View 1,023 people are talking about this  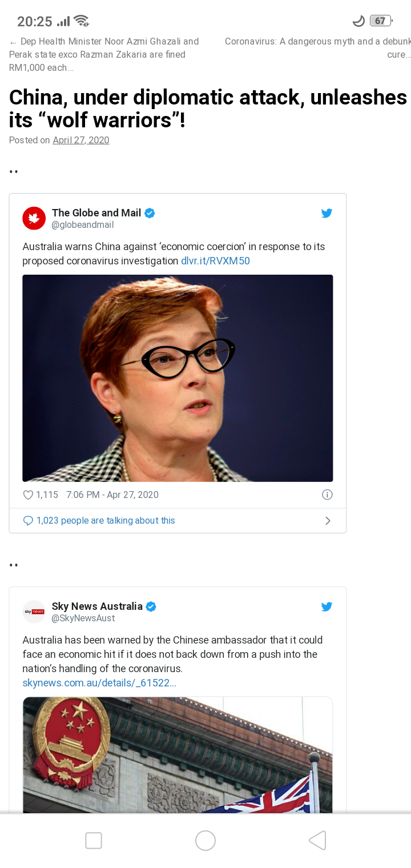pyautogui.click(x=106, y=521)
